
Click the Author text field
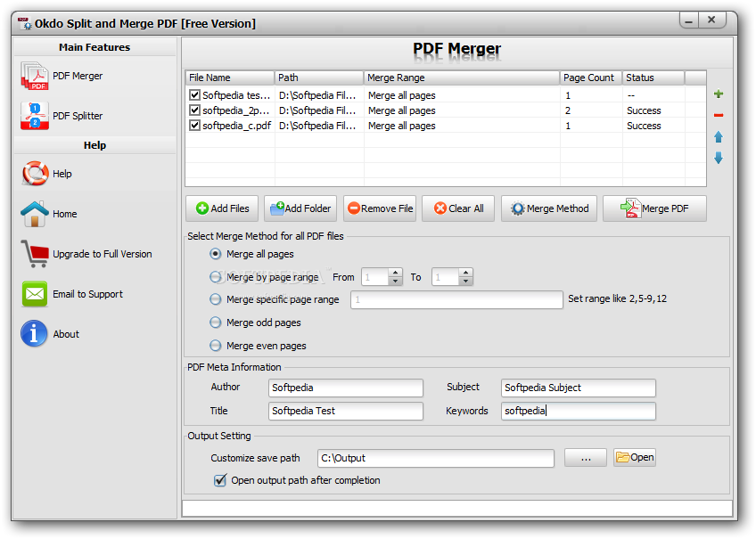point(346,388)
